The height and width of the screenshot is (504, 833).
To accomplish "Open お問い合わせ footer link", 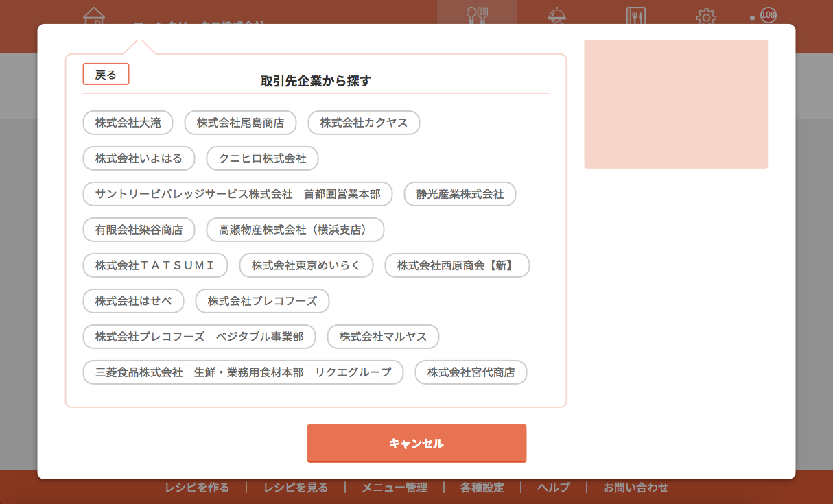I will (636, 488).
